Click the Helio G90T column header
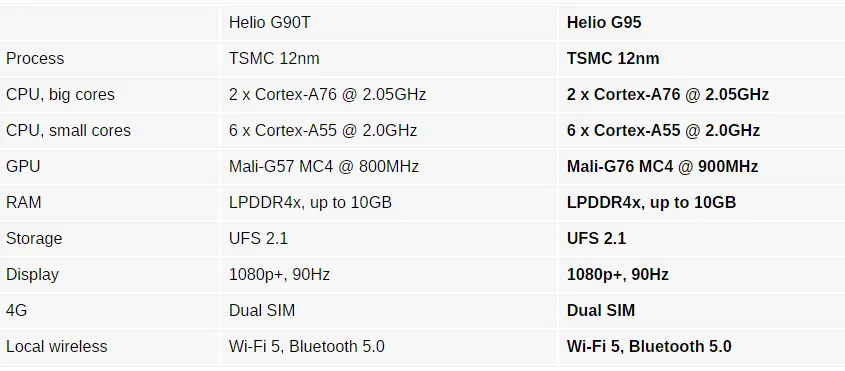845x371 pixels. pos(269,23)
